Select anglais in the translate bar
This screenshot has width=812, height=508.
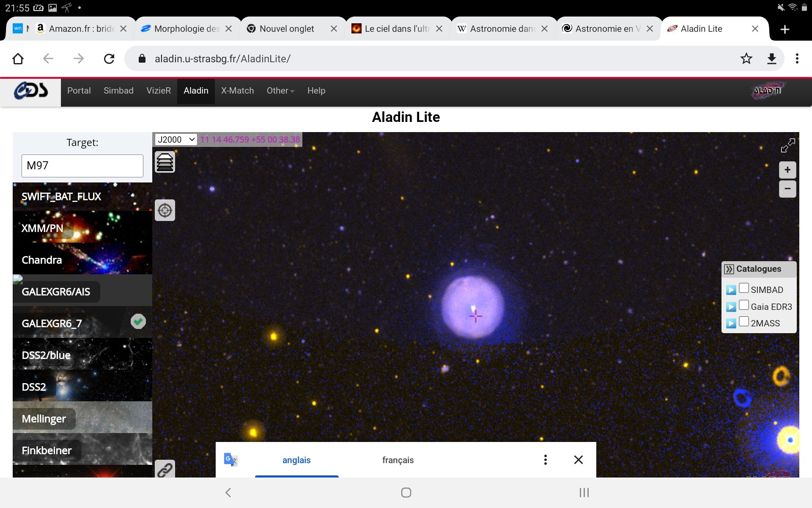296,460
